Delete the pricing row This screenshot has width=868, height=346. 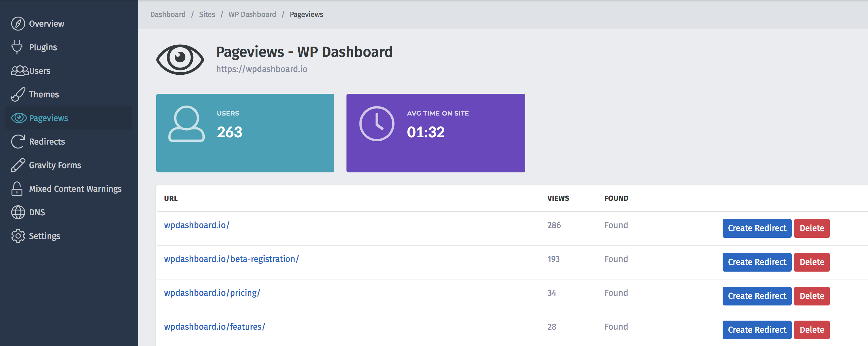click(812, 296)
